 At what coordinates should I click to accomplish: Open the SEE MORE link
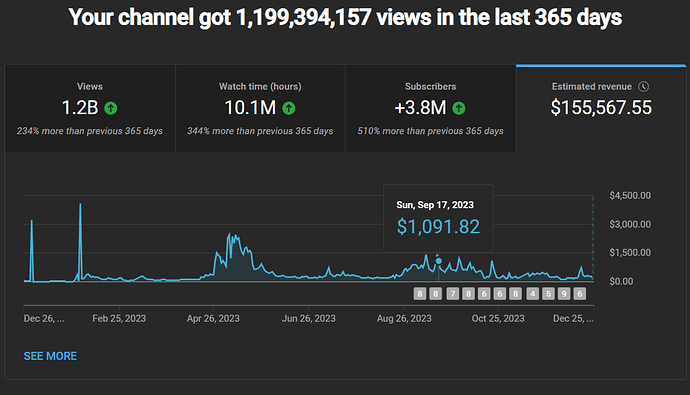[x=50, y=356]
